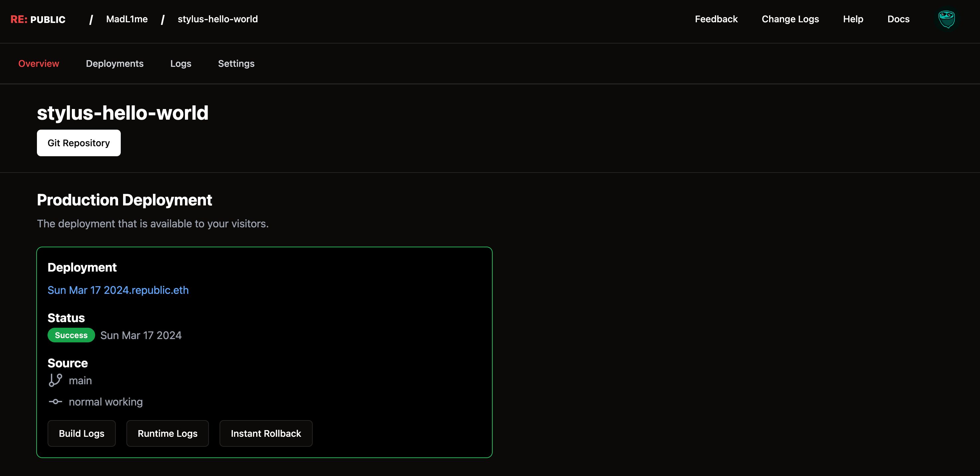Click the Instant Rollback button
Screen dimensions: 980x476
click(266, 433)
